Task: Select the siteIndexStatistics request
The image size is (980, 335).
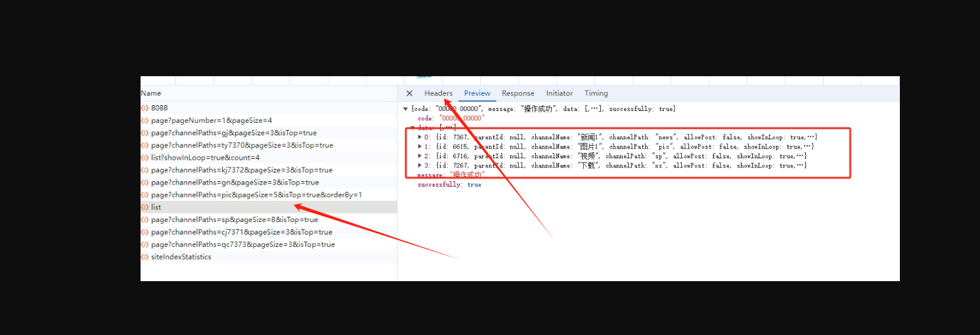Action: coord(269,257)
